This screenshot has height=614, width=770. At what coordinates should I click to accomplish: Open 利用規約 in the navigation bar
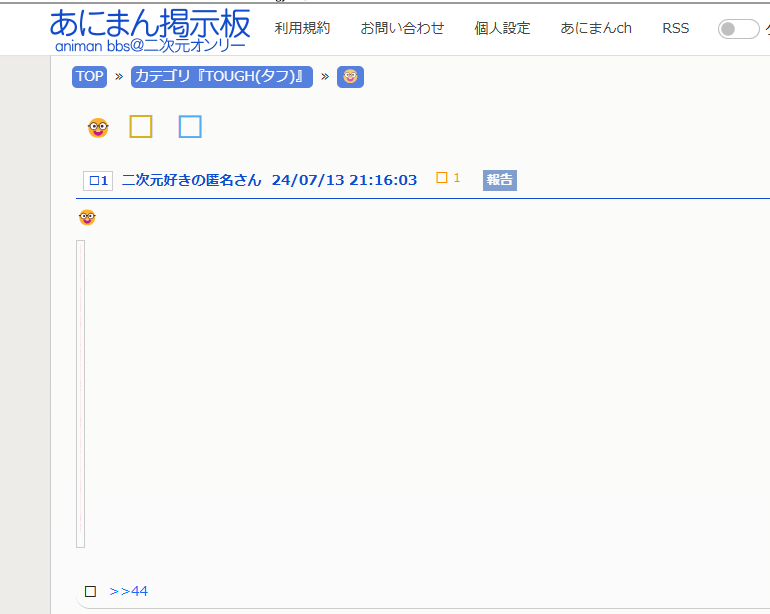pos(302,28)
